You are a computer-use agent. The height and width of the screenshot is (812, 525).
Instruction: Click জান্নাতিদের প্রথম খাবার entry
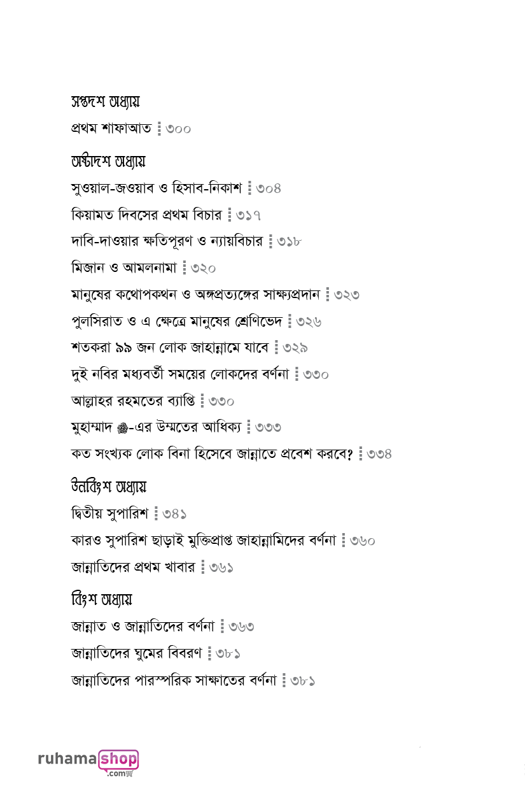tap(133, 567)
